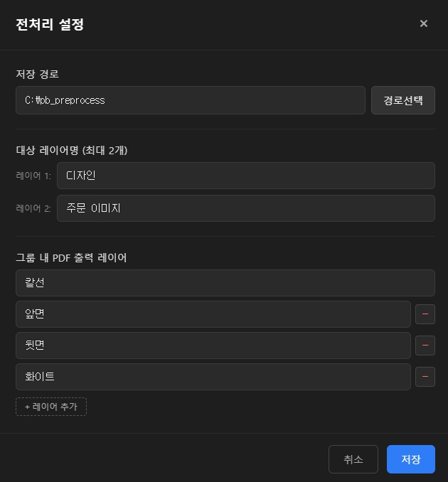This screenshot has width=448, height=482.
Task: Select the 그룹 내 PDF 출력 레이어 heading
Action: [71, 257]
